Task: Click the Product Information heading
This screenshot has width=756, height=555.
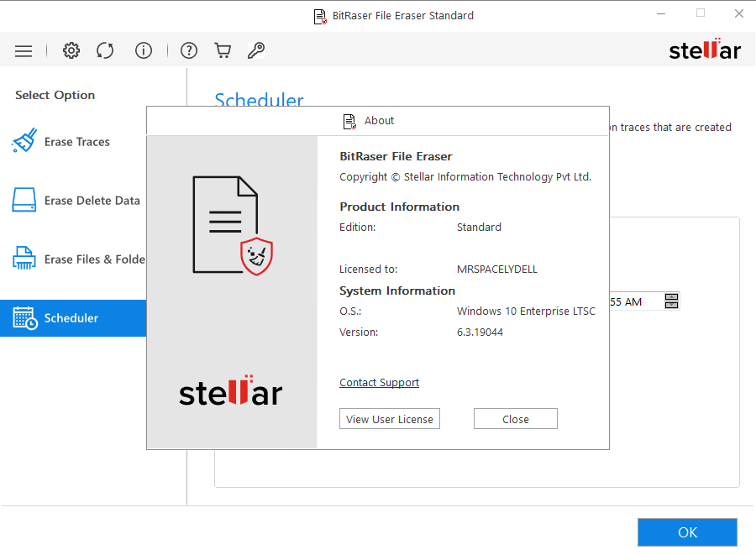Action: point(399,207)
